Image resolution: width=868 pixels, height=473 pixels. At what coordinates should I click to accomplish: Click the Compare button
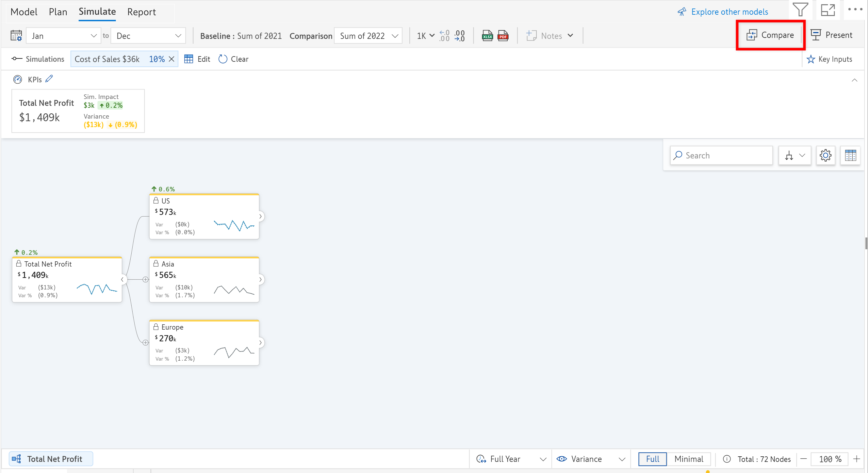770,35
